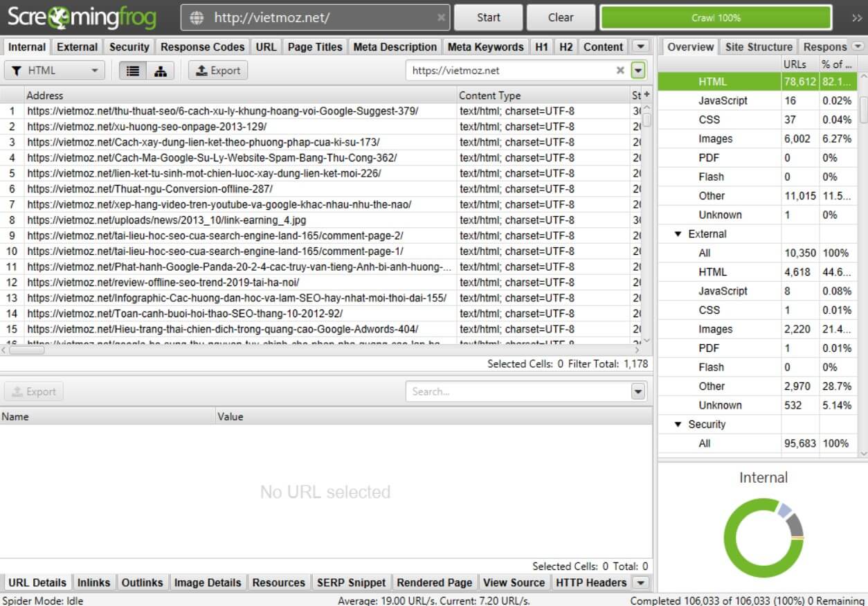
Task: Clear the https://vietmoz.net search filter
Action: (620, 70)
